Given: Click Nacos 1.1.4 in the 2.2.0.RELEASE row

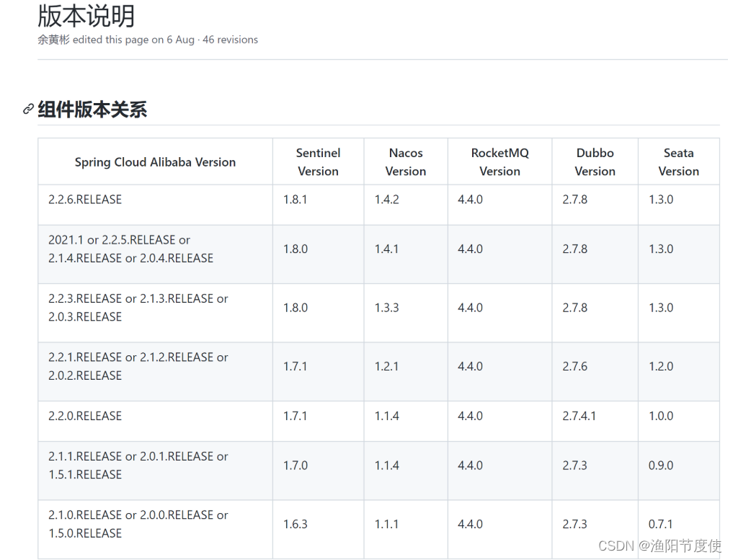Looking at the screenshot, I should pyautogui.click(x=386, y=416).
